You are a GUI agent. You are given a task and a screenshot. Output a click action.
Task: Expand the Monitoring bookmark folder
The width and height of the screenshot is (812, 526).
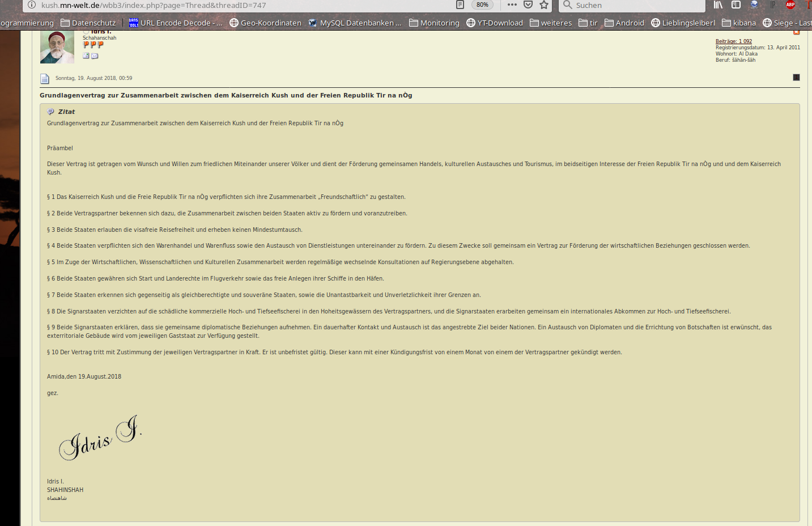click(x=434, y=23)
